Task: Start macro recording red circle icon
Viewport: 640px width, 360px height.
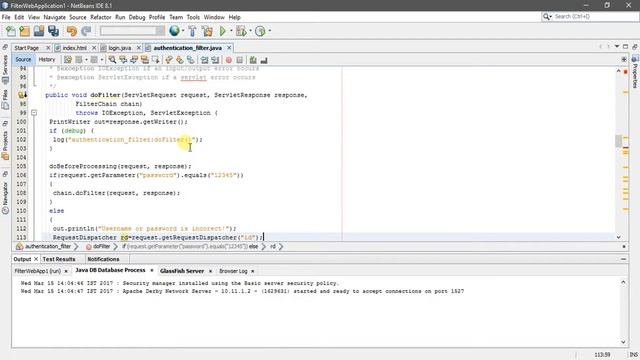Action: click(229, 60)
